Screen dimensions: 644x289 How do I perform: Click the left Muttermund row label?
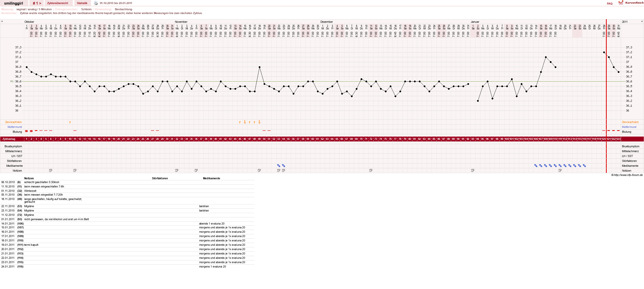pyautogui.click(x=15, y=127)
